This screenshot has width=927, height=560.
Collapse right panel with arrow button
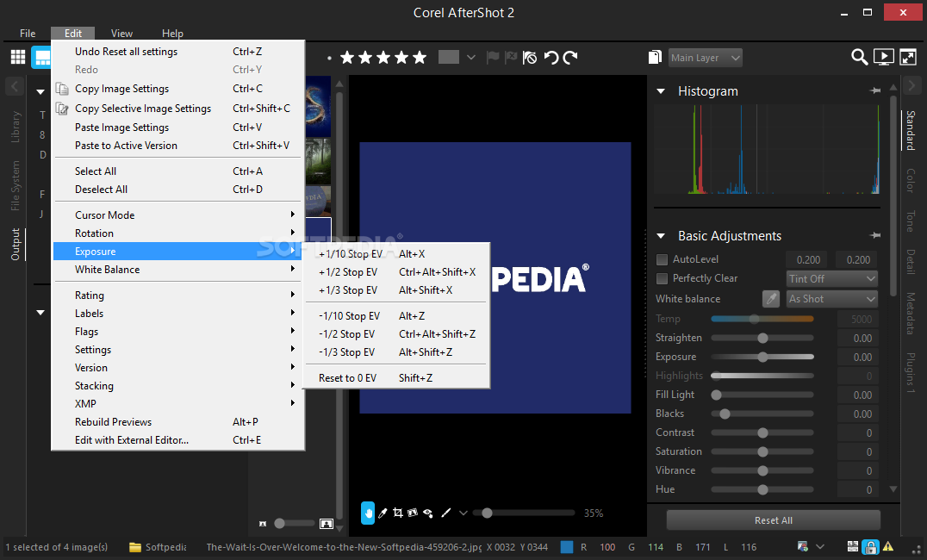pyautogui.click(x=911, y=86)
